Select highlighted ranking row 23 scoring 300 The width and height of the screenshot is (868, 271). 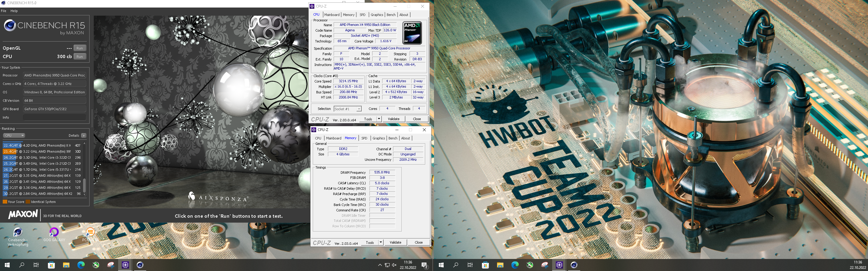coord(42,151)
